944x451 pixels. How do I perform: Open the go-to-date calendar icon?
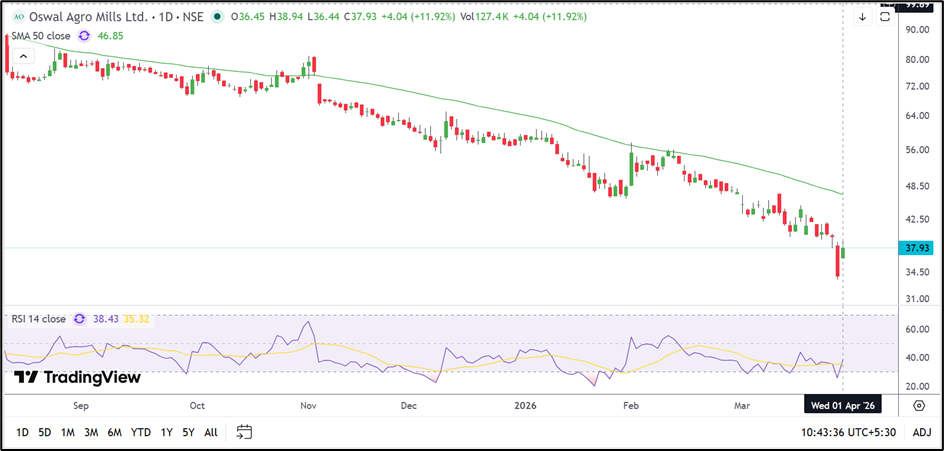(244, 432)
